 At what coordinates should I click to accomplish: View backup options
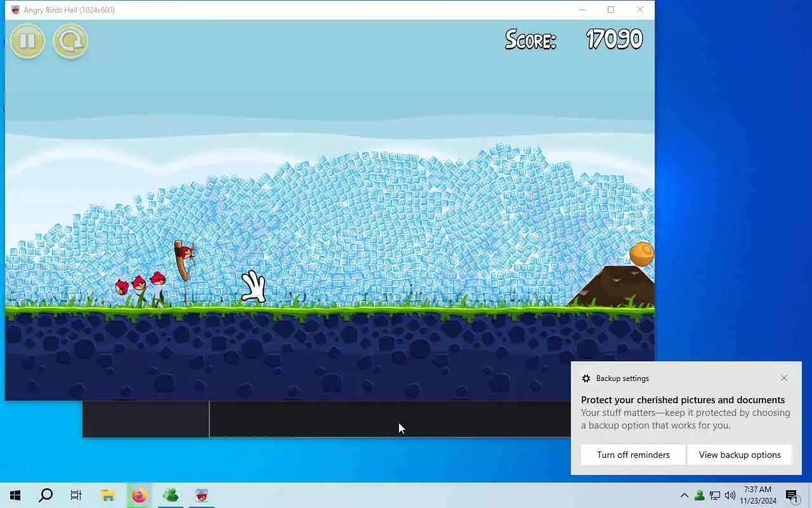[740, 455]
